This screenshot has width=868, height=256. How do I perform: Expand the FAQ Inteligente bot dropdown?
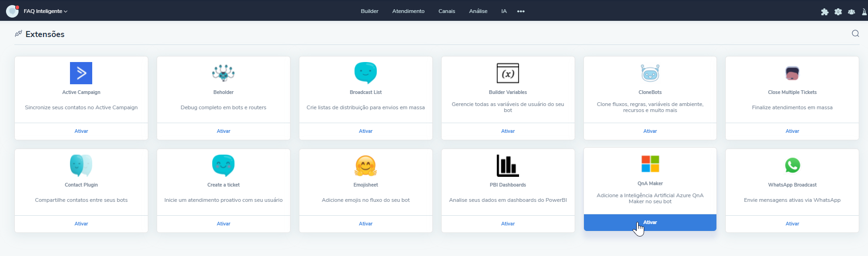tap(45, 11)
